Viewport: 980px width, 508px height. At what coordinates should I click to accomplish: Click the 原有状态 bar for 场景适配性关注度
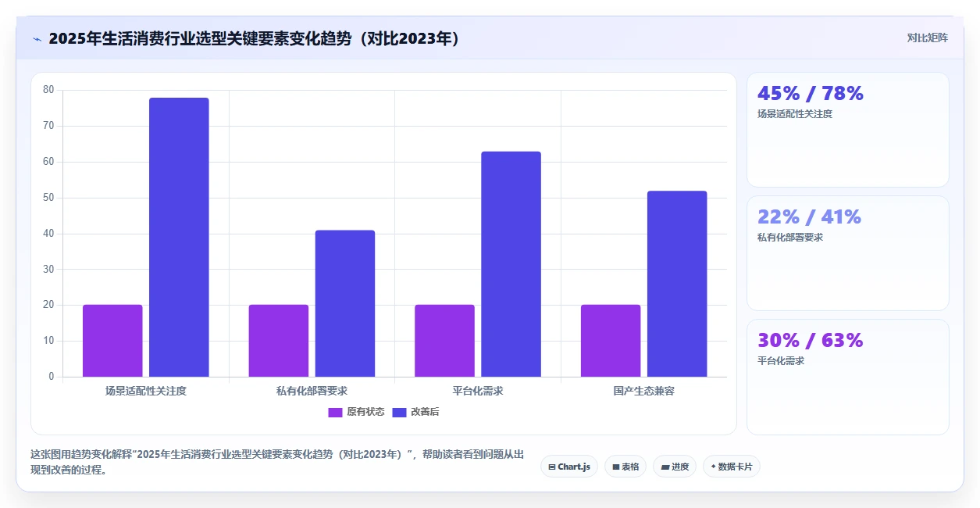coord(112,341)
